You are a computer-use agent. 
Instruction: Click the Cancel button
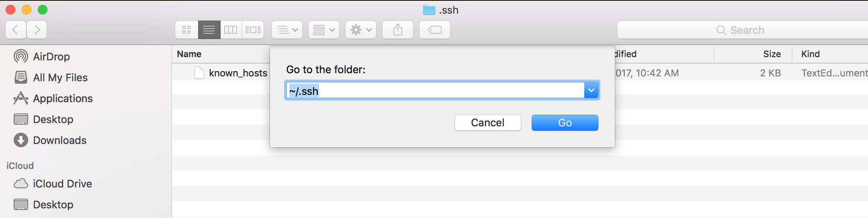488,123
